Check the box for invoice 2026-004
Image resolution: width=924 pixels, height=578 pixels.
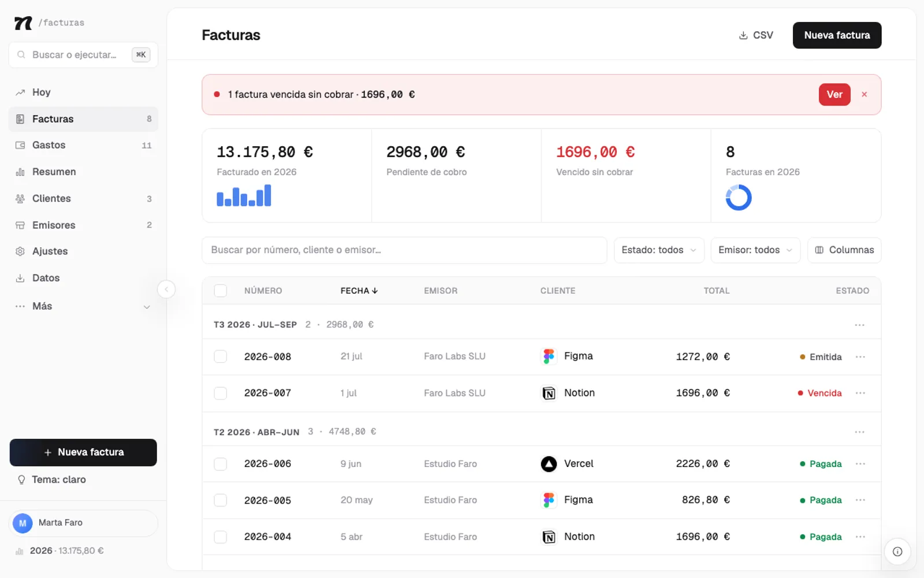click(x=221, y=536)
